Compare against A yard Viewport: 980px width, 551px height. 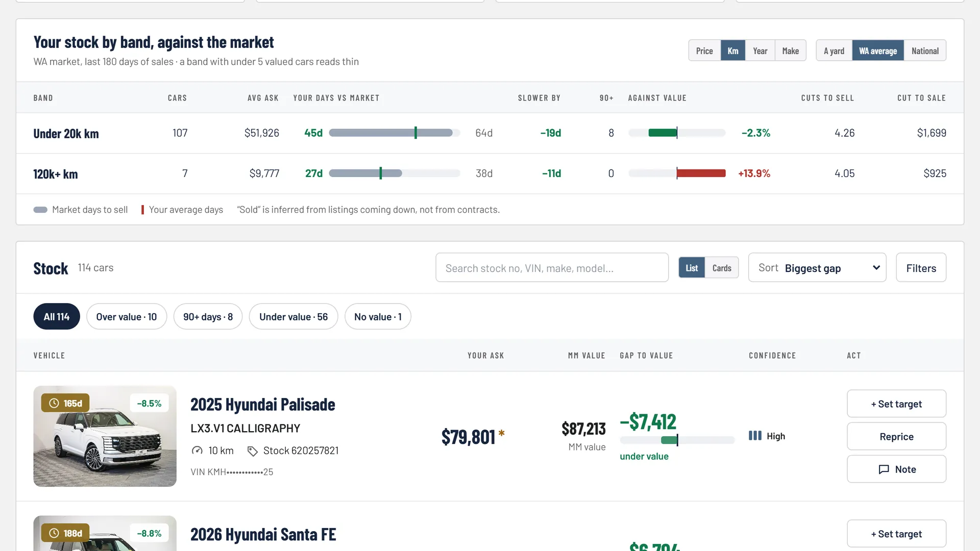click(834, 51)
